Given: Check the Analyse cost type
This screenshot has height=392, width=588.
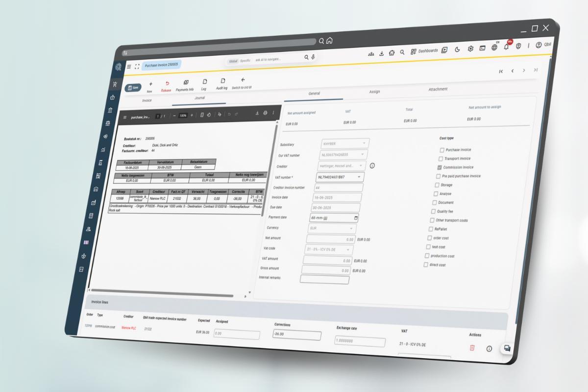Looking at the screenshot, I should pos(436,194).
